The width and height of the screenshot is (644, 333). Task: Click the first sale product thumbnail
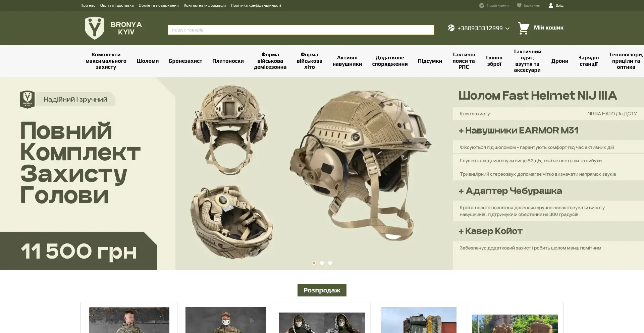[129, 320]
